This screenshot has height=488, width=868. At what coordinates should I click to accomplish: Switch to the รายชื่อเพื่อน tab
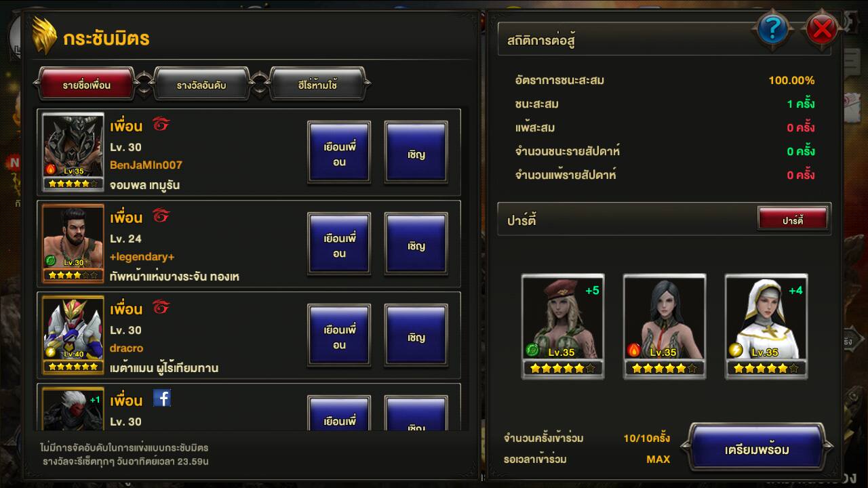click(86, 85)
